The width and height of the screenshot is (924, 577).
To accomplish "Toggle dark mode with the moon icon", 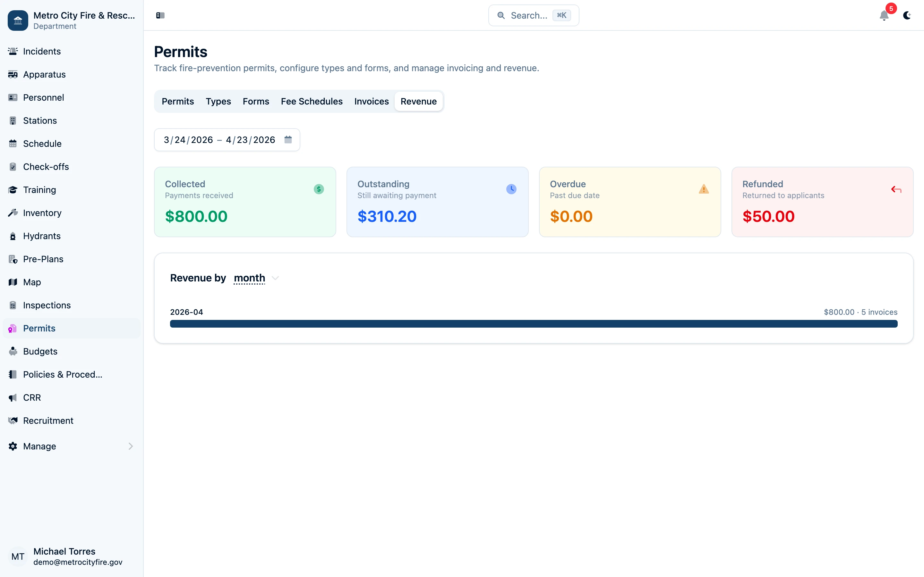I will [x=907, y=16].
